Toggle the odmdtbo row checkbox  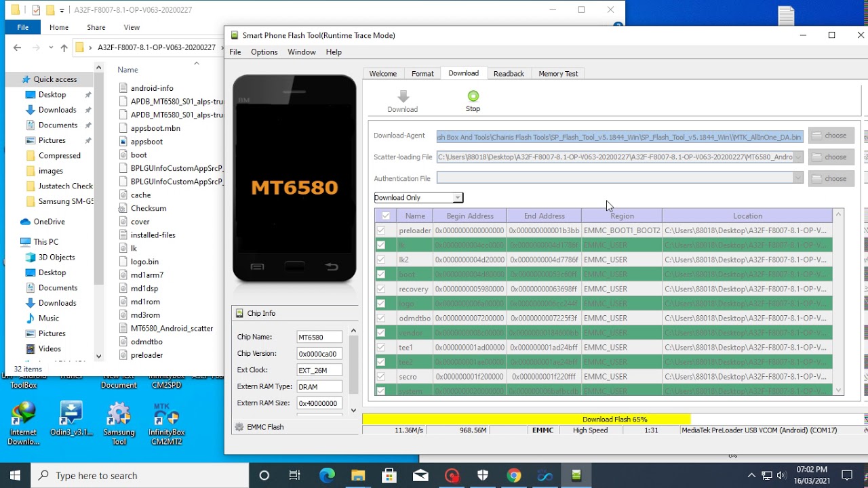pos(381,318)
